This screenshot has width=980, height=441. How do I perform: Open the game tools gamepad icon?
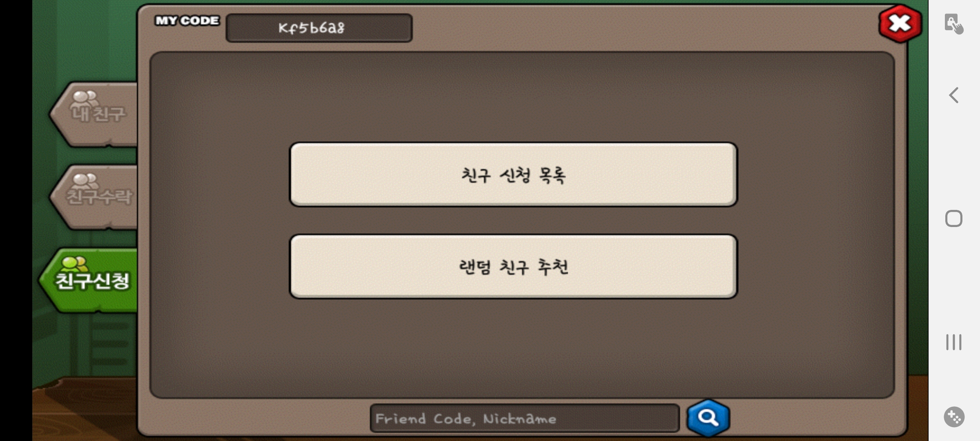tap(954, 417)
